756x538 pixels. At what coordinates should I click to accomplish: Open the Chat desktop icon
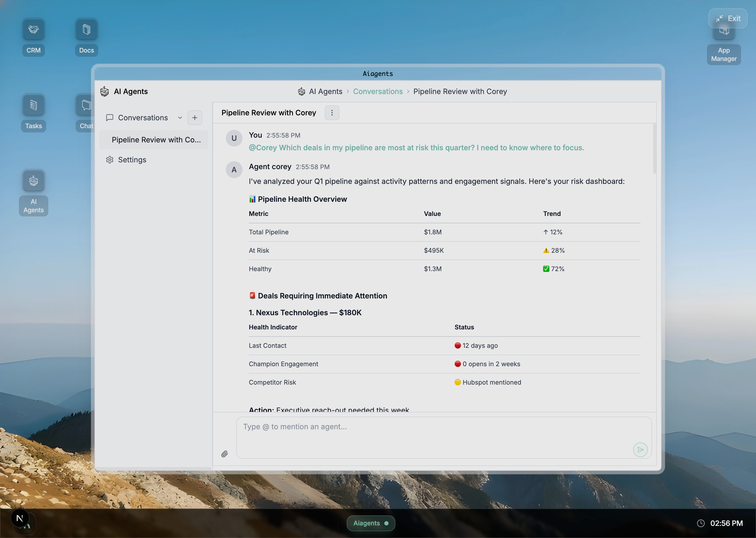tap(85, 105)
